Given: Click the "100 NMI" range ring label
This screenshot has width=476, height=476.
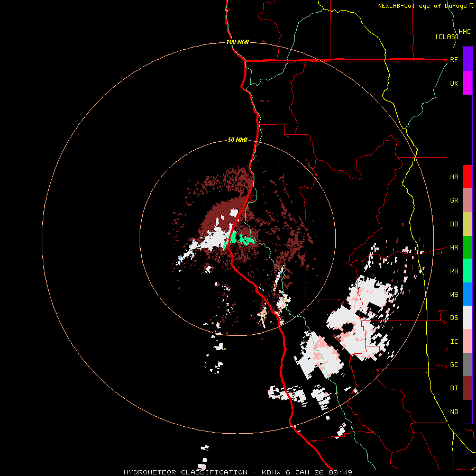Looking at the screenshot, I should click(x=237, y=42).
